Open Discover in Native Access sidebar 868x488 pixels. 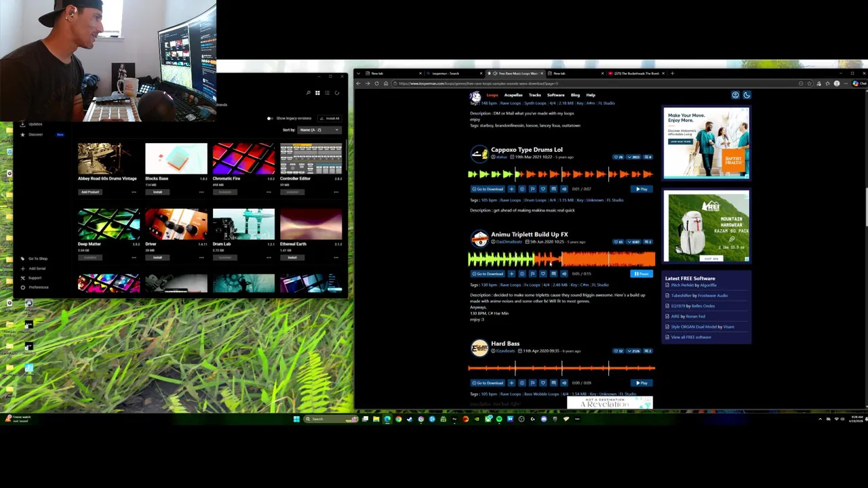point(35,134)
